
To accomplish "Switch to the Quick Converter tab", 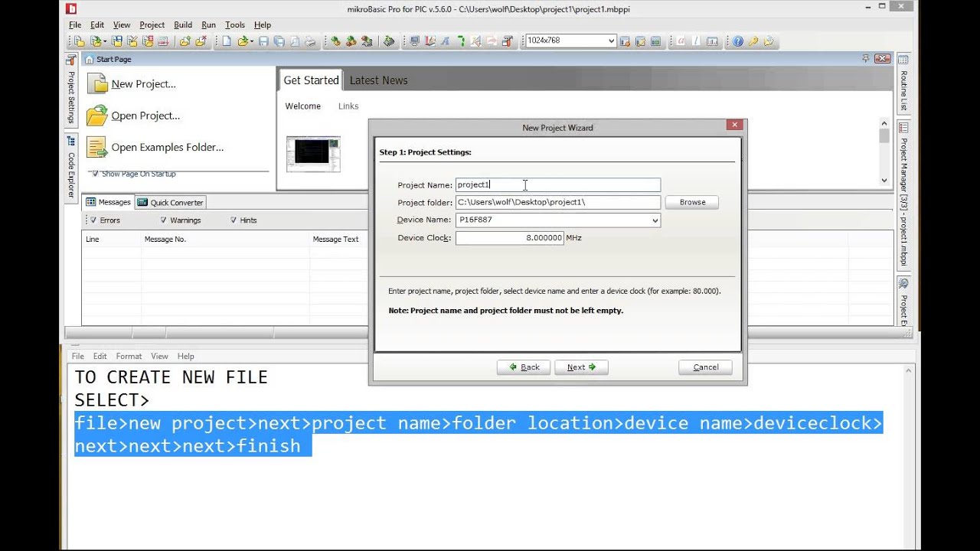I will click(171, 203).
